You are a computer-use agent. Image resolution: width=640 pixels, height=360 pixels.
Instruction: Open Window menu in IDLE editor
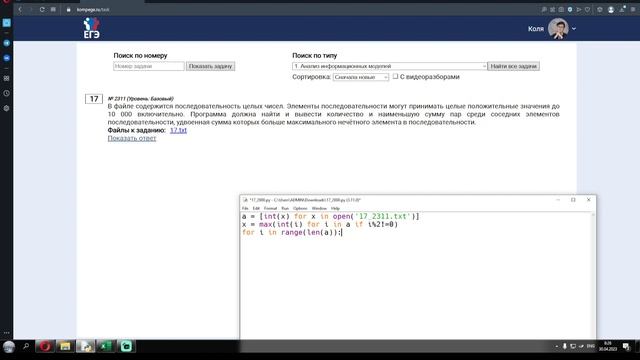319,208
